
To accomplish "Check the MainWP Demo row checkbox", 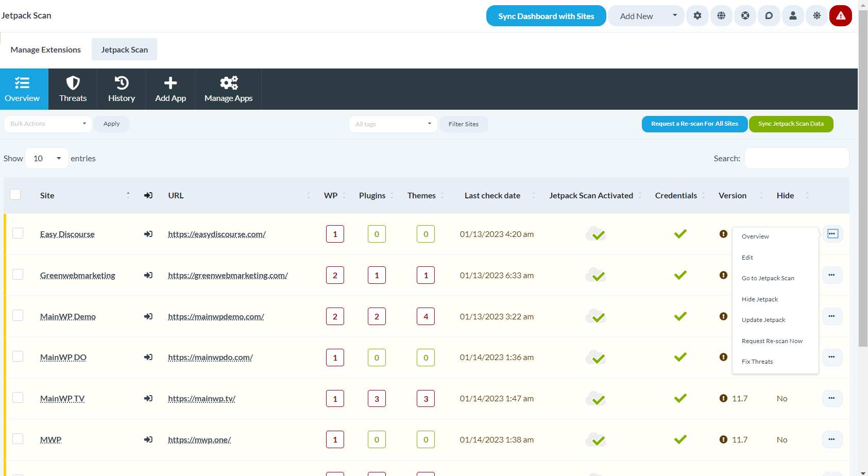I will (18, 315).
